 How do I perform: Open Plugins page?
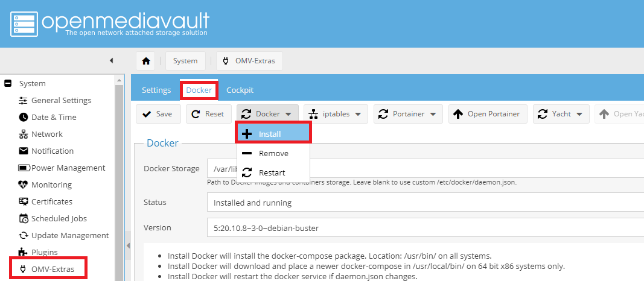[38, 252]
